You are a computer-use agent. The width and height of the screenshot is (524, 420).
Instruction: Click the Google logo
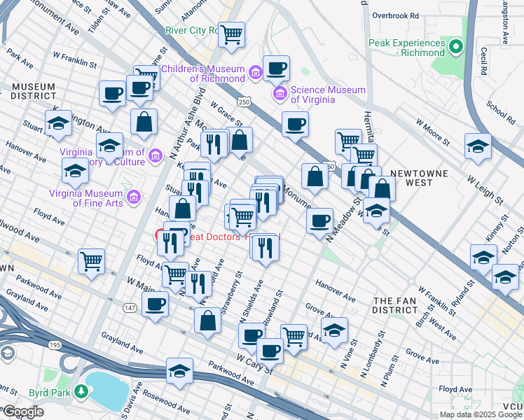coord(22,412)
